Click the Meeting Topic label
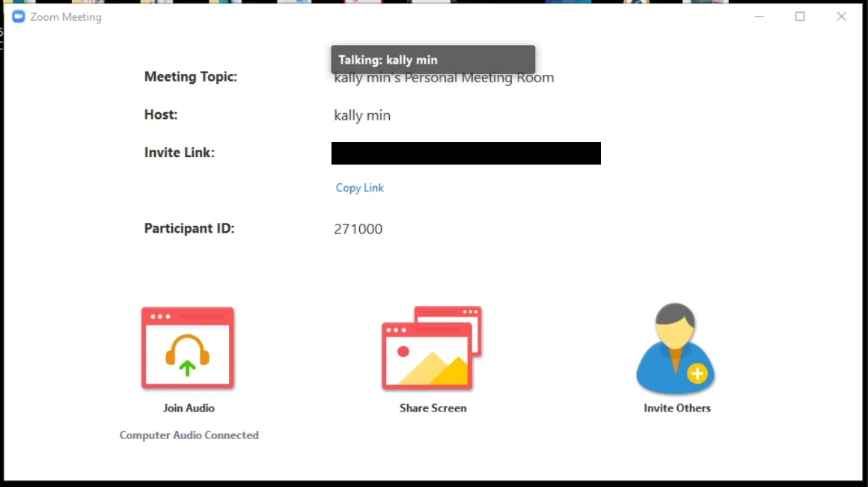The width and height of the screenshot is (868, 487). pos(190,76)
